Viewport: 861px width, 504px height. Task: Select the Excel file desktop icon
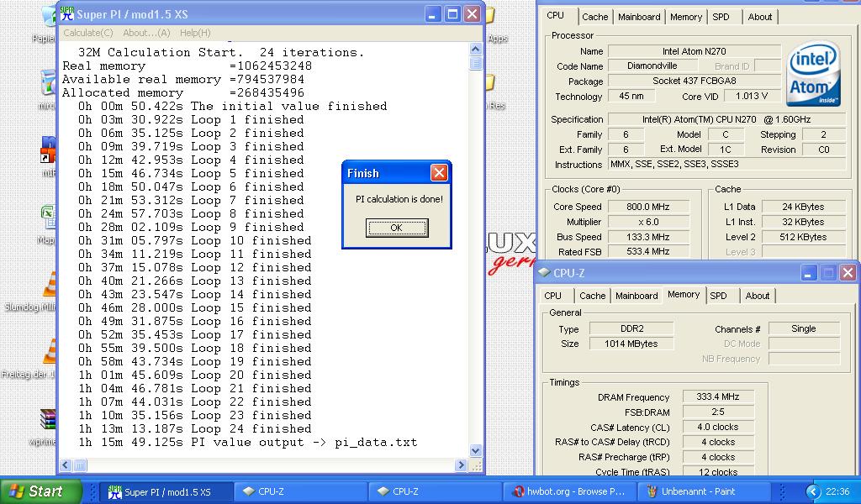[48, 223]
